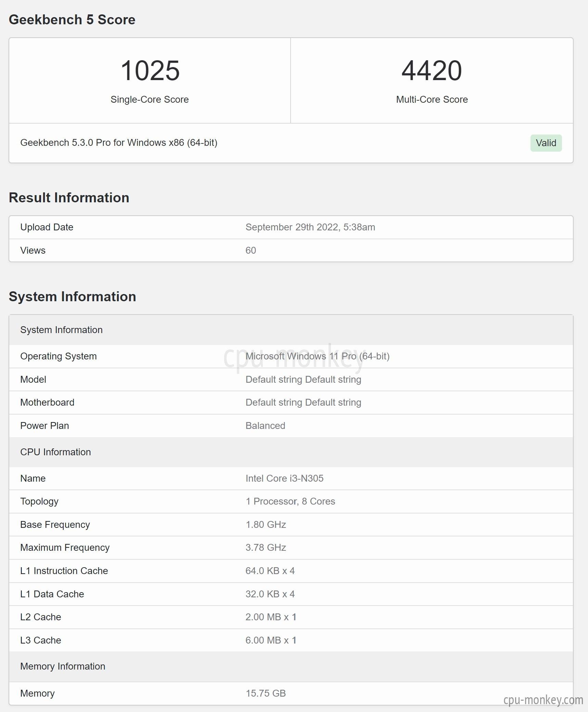Select the L2 Cache label

41,617
